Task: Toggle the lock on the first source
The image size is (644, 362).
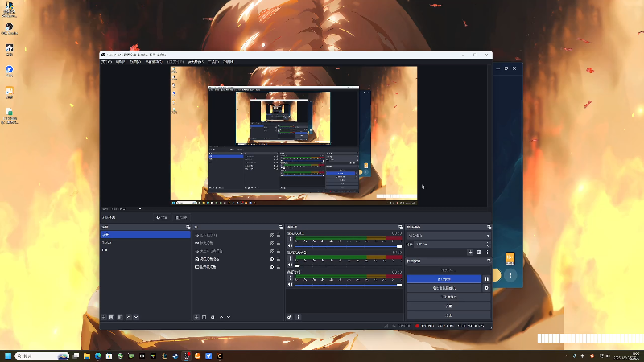Action: coord(279,235)
